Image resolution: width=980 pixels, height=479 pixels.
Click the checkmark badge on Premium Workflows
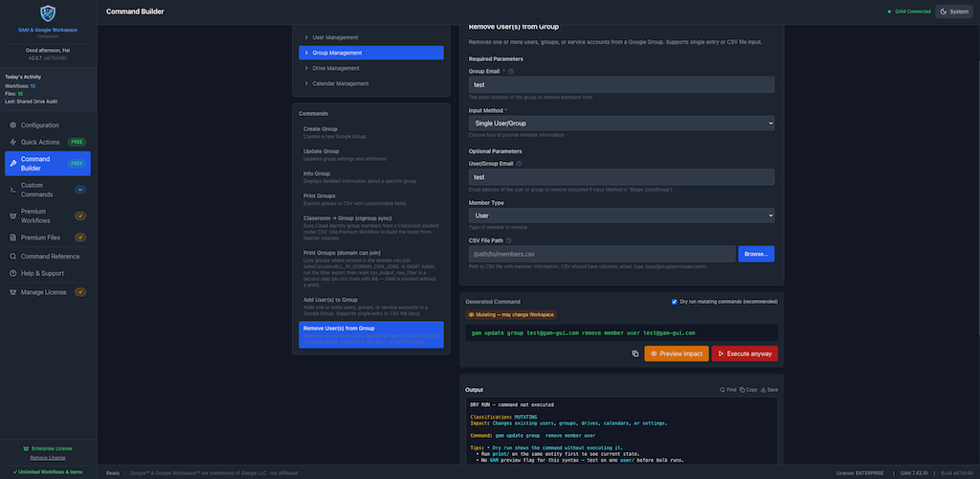point(80,216)
